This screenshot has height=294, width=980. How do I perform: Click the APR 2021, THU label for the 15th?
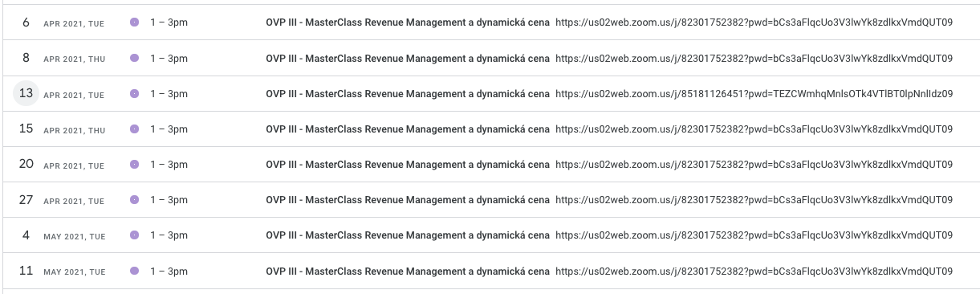point(75,130)
